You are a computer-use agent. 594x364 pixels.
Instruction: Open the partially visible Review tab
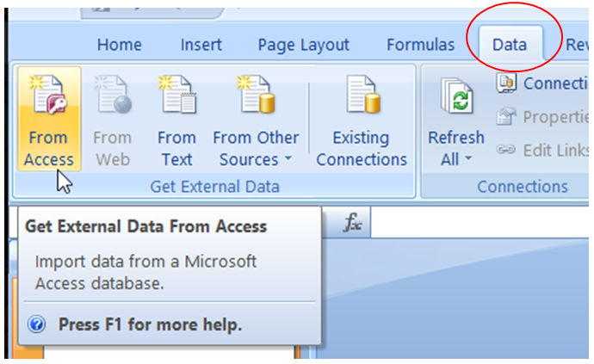point(577,45)
